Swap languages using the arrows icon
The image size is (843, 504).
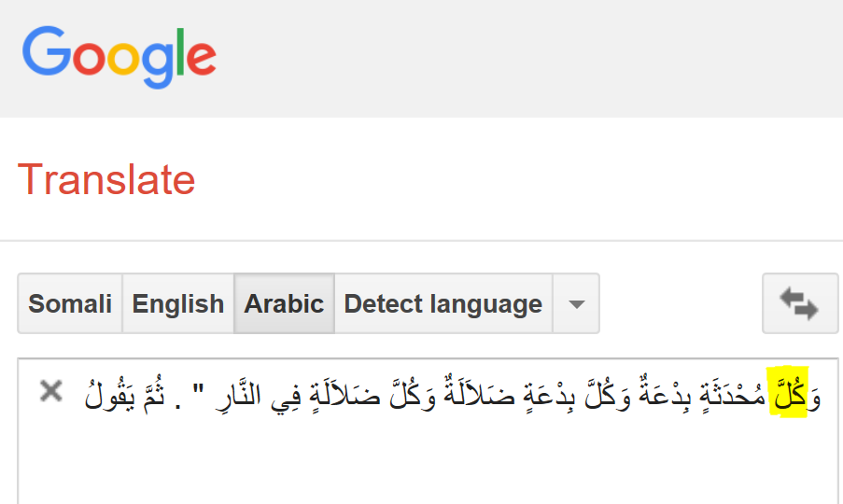800,303
